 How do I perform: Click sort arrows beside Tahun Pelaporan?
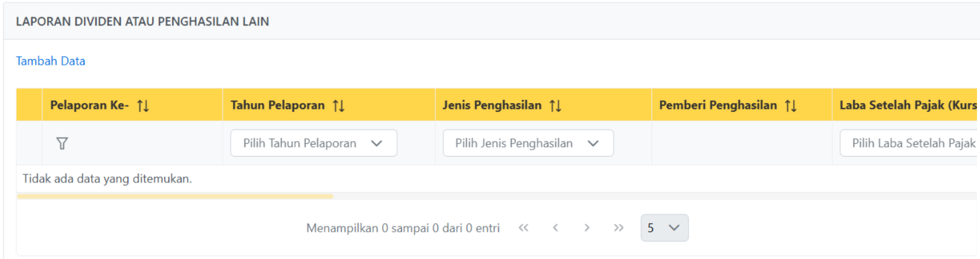pos(339,106)
